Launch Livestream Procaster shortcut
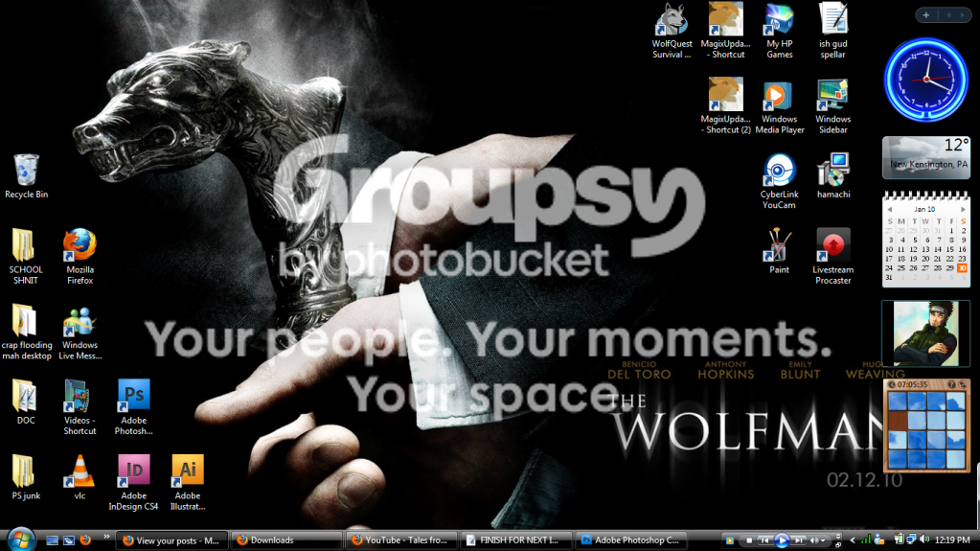This screenshot has height=551, width=980. [833, 257]
